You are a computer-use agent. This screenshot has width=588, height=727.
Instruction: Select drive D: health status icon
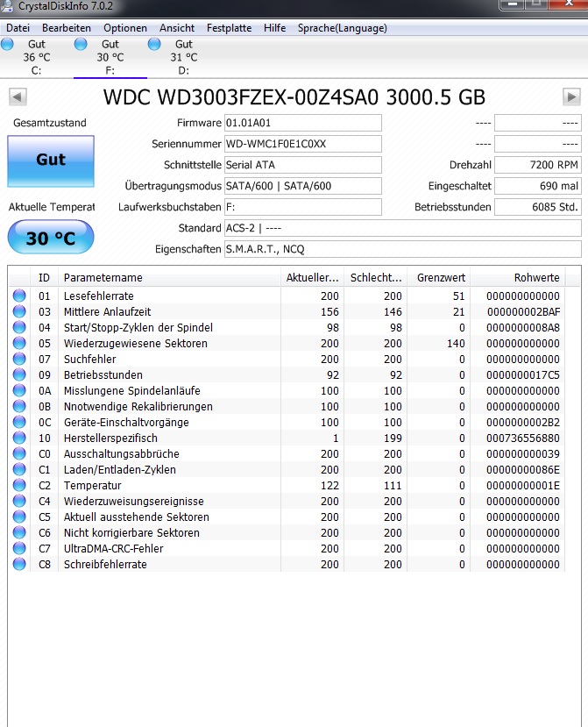click(x=155, y=44)
